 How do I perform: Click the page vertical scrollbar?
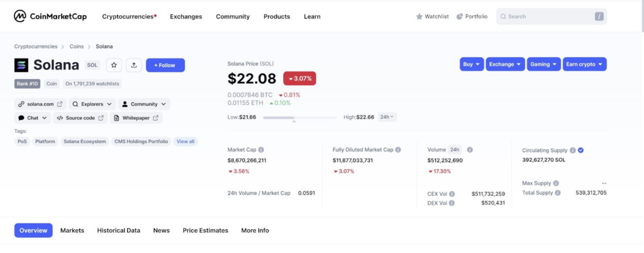point(641,16)
